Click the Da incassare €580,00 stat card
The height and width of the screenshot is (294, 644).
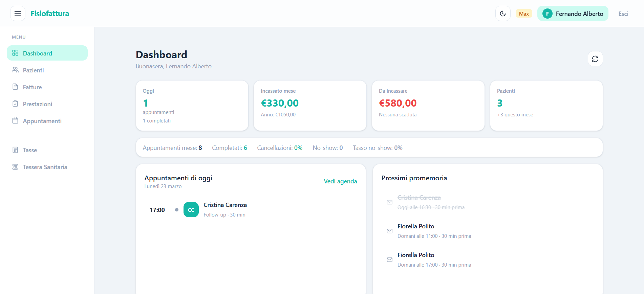[428, 106]
